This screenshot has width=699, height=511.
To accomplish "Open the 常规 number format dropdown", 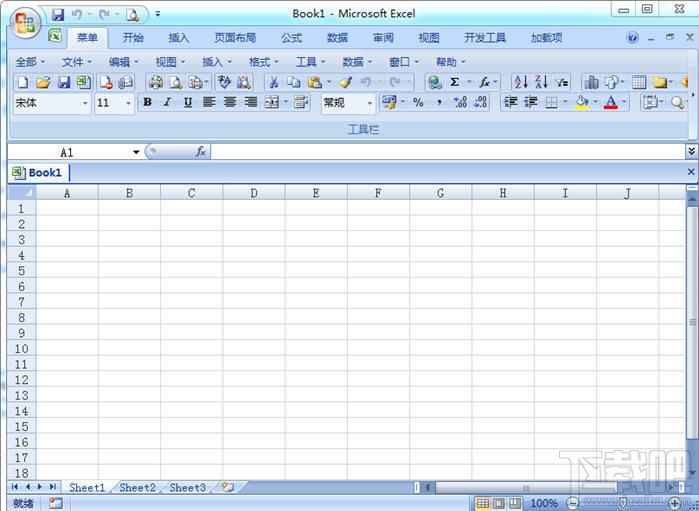I will coord(370,103).
